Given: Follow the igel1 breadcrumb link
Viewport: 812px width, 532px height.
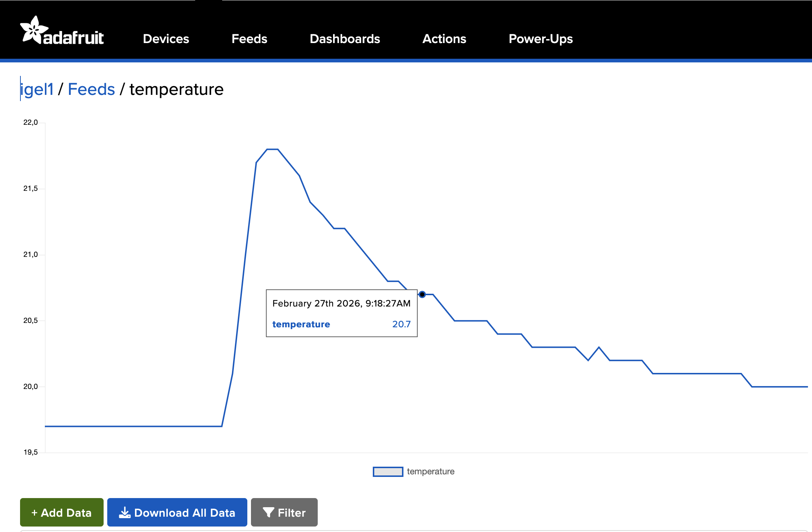Looking at the screenshot, I should click(37, 89).
